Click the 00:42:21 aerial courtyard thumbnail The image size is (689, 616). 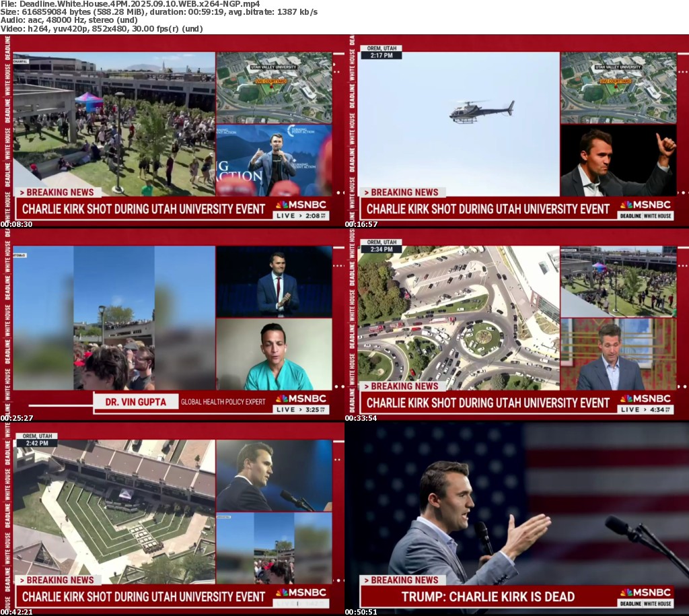172,519
